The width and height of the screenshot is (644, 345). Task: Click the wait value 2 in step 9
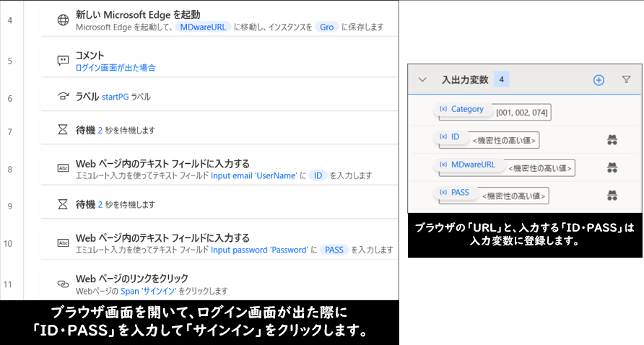[x=100, y=204]
